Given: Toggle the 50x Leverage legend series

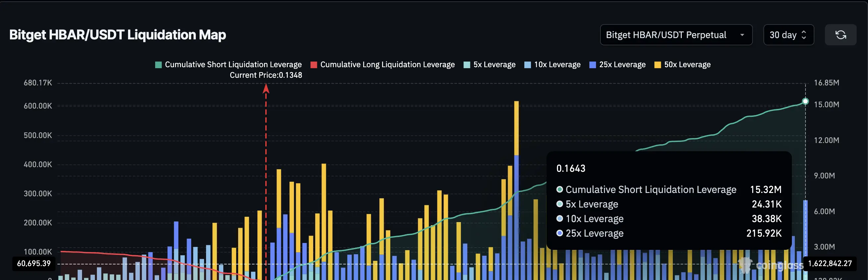Looking at the screenshot, I should tap(682, 64).
